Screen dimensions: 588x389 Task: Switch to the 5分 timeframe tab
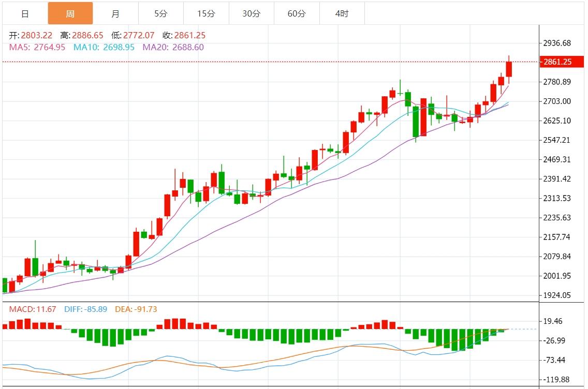(x=160, y=13)
